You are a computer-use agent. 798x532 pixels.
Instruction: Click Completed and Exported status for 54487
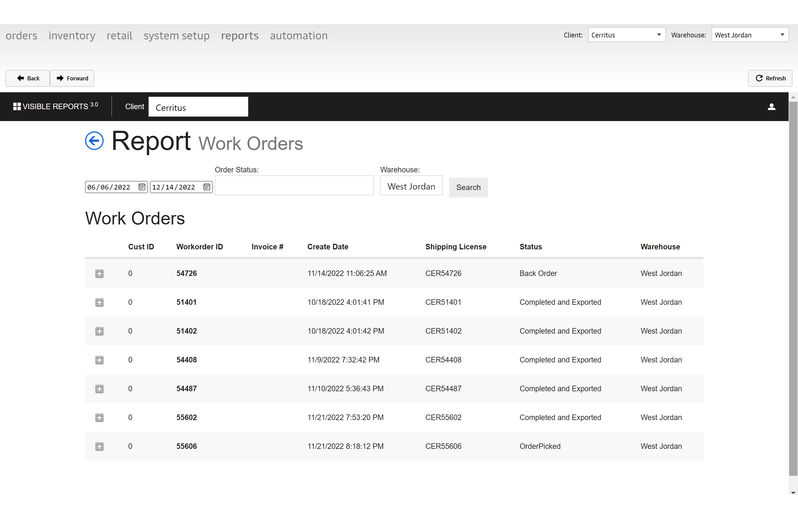coord(560,389)
